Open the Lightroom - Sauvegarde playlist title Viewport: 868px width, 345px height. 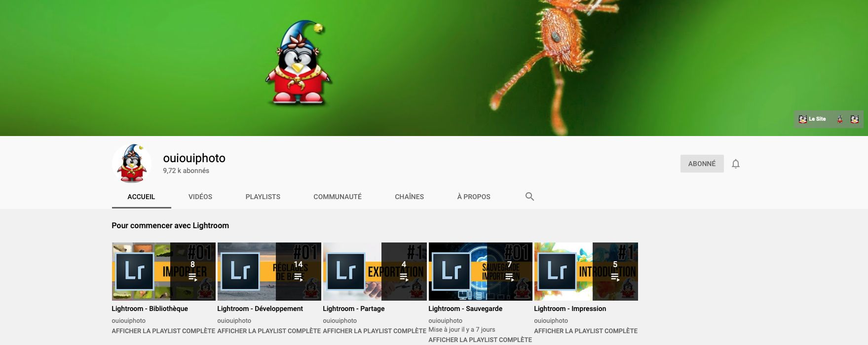coord(465,309)
